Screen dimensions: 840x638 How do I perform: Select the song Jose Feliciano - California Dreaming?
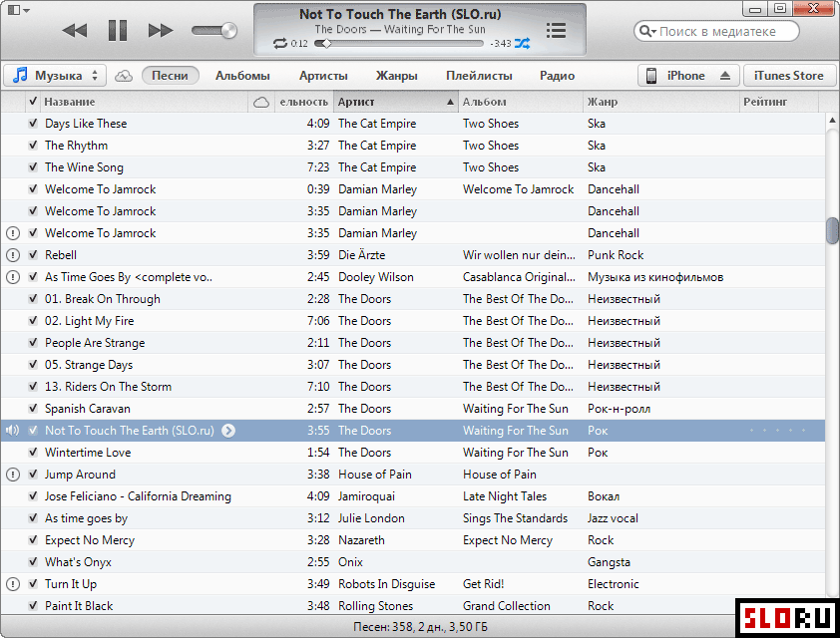click(139, 496)
